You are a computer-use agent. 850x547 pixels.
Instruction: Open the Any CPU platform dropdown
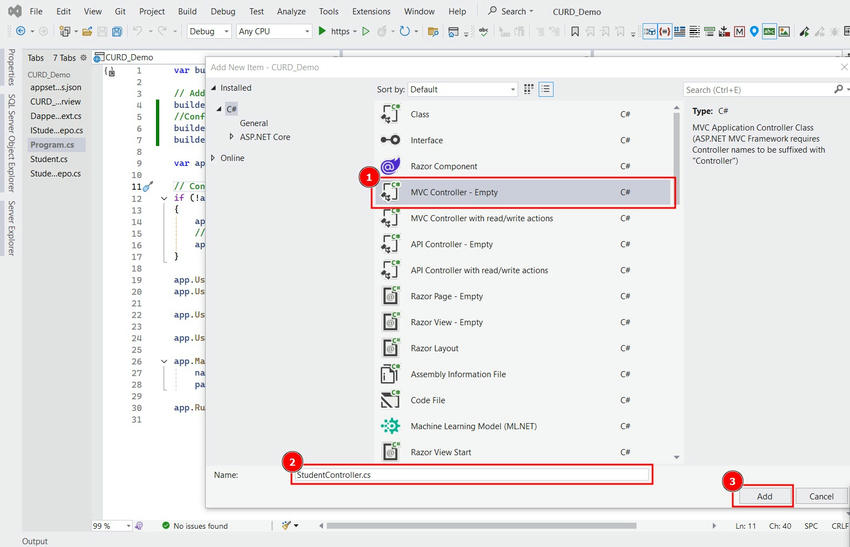coord(274,31)
